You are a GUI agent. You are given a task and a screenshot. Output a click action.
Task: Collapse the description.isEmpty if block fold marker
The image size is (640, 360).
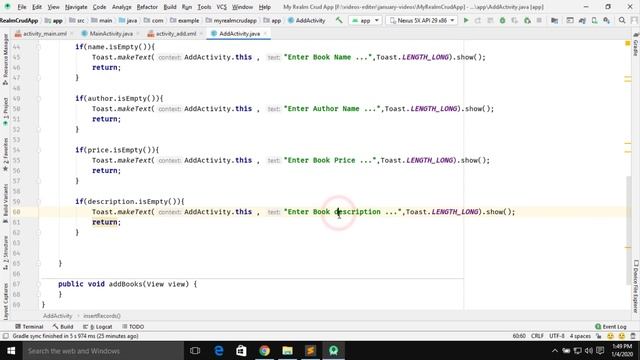[x=39, y=202]
